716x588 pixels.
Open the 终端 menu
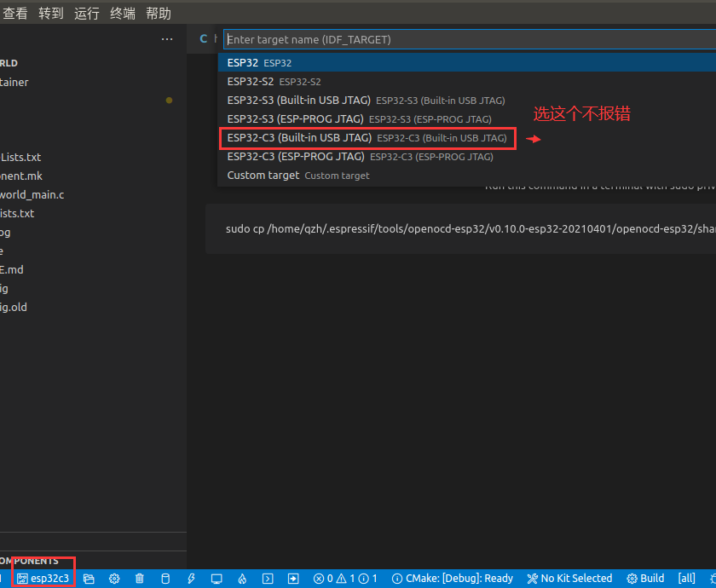point(123,14)
